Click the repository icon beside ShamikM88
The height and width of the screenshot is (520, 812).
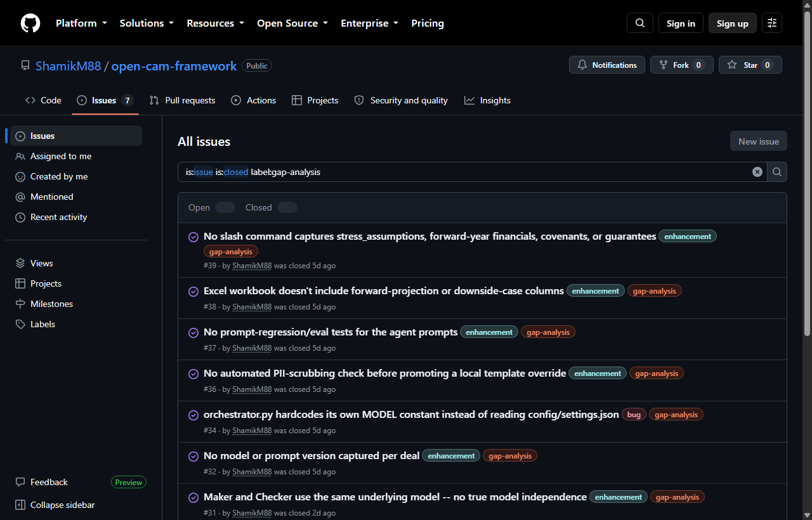[25, 65]
